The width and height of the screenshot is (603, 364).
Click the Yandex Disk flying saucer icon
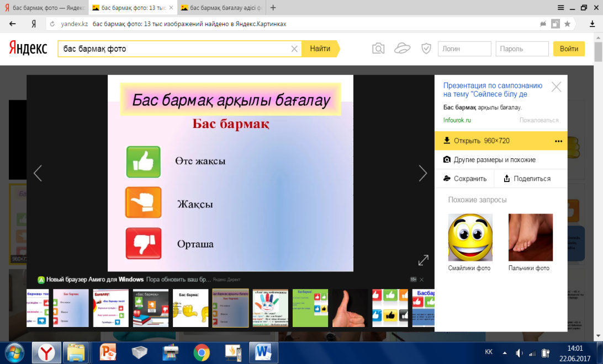point(402,49)
